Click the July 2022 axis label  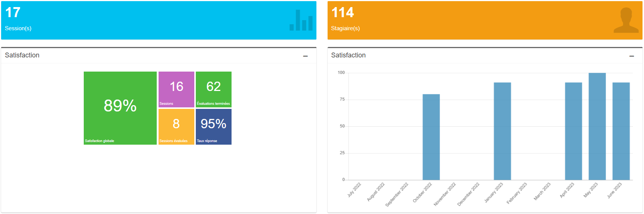coord(354,190)
